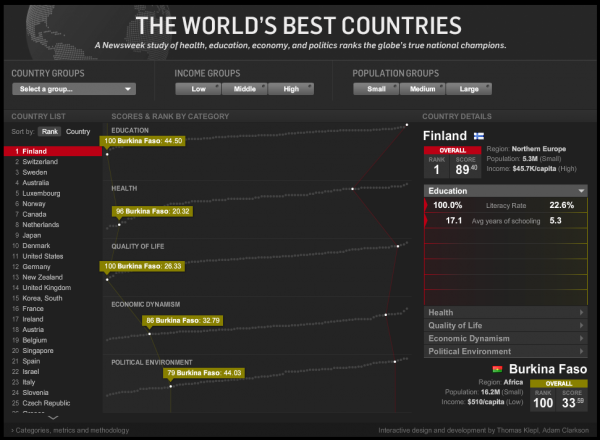Image resolution: width=600 pixels, height=440 pixels.
Task: Click the down chevron below country list
Action: click(x=53, y=418)
